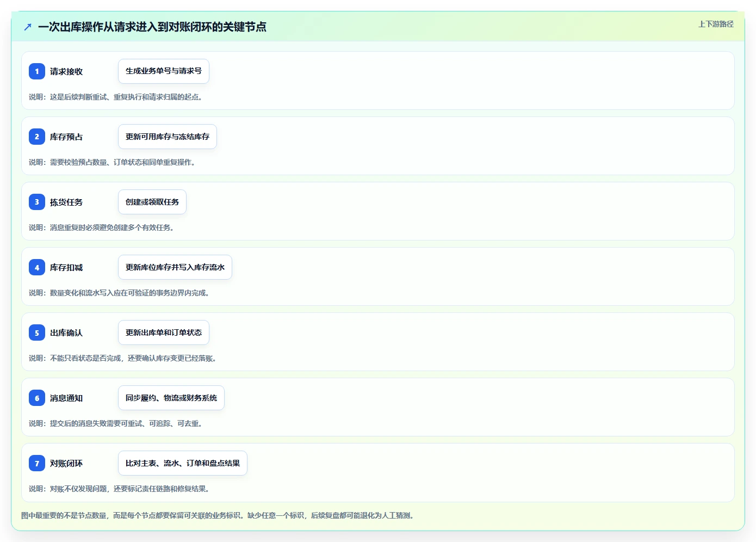Click the note 不能只看状态是否完成
The image size is (756, 542).
point(85,358)
